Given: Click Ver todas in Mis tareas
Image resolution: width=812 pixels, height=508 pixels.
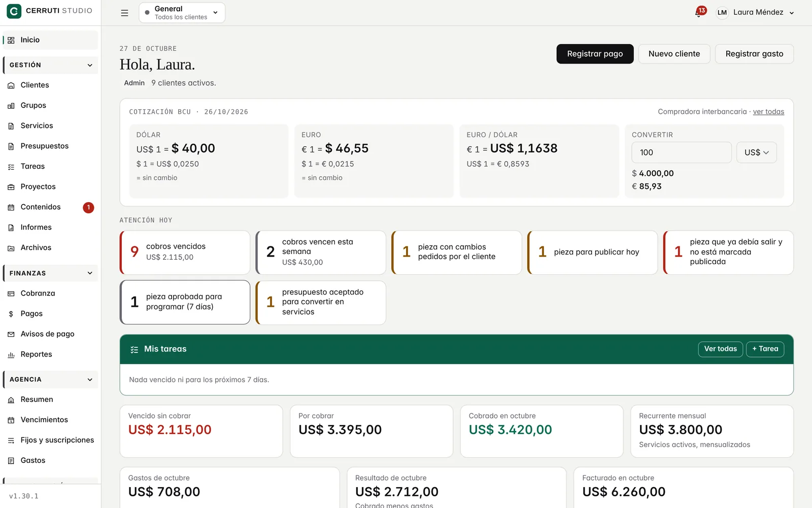Looking at the screenshot, I should coord(720,349).
